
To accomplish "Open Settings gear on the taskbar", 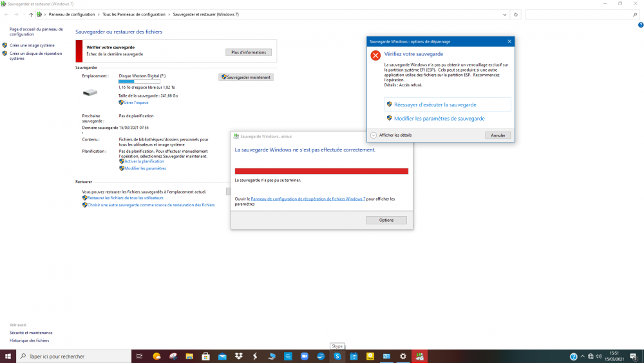I will tap(403, 357).
